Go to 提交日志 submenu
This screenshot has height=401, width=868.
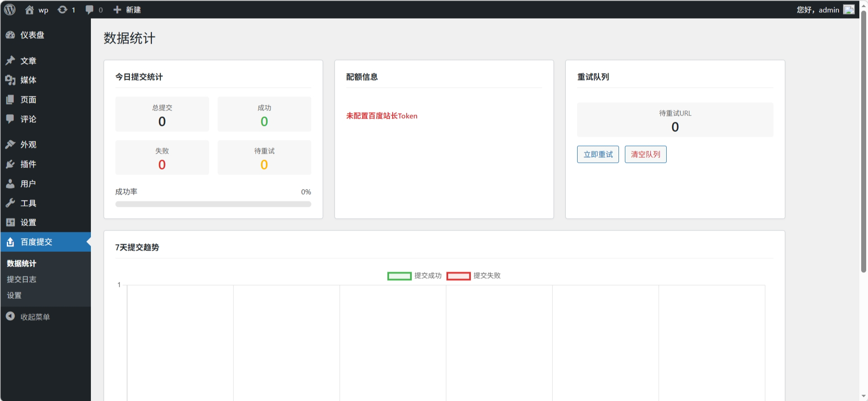point(21,279)
